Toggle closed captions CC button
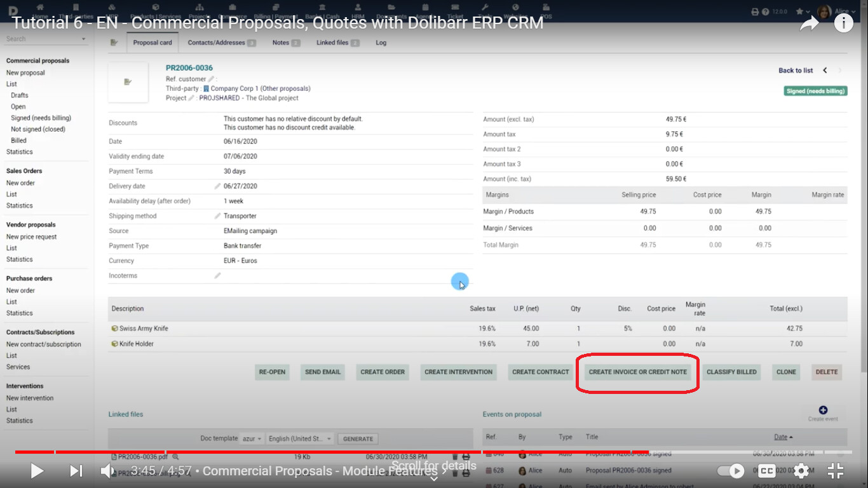This screenshot has width=868, height=488. click(766, 471)
